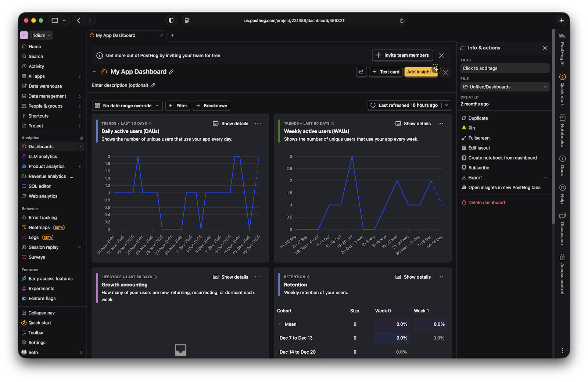Image resolution: width=588 pixels, height=382 pixels.
Task: Switch to the My App Dashboard browser tab
Action: [116, 35]
